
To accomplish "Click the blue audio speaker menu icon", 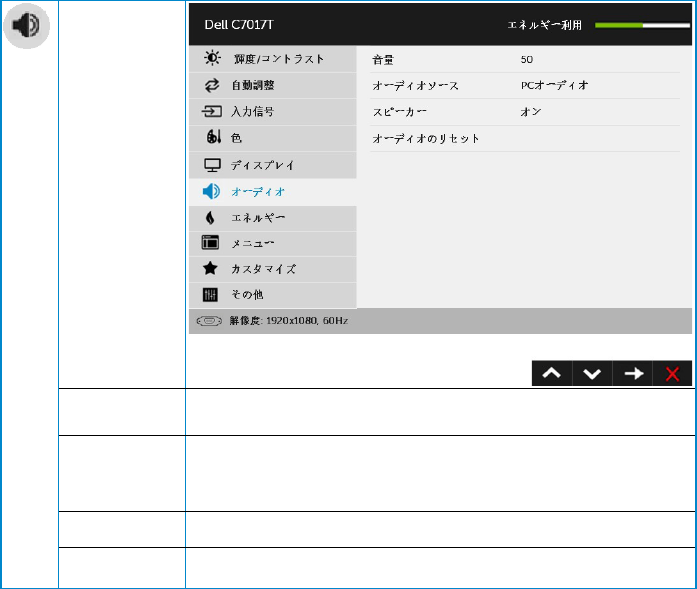I will point(211,192).
